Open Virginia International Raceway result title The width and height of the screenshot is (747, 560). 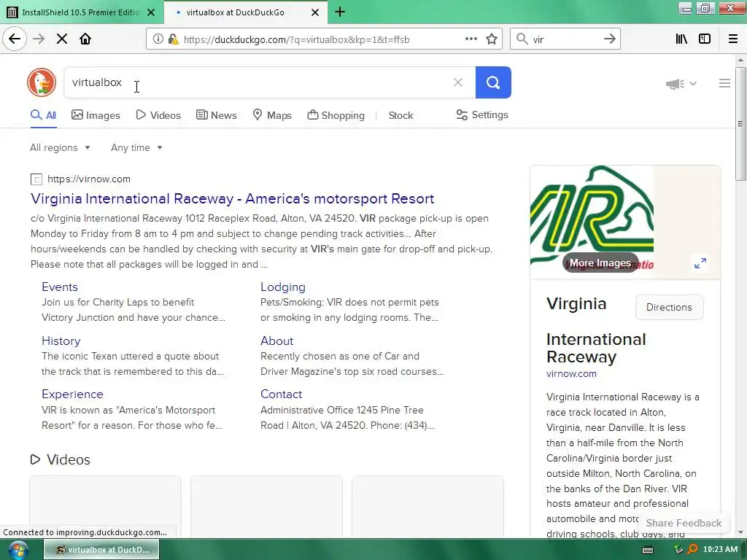click(x=233, y=198)
